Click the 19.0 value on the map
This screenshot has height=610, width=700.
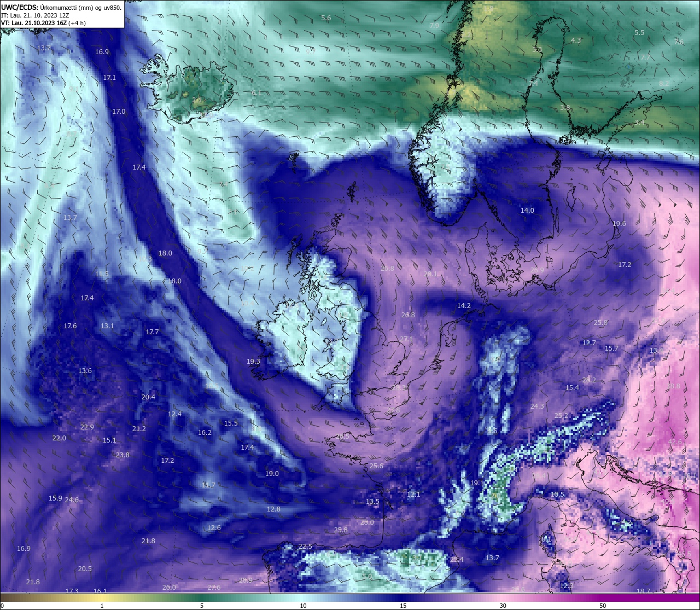(272, 473)
